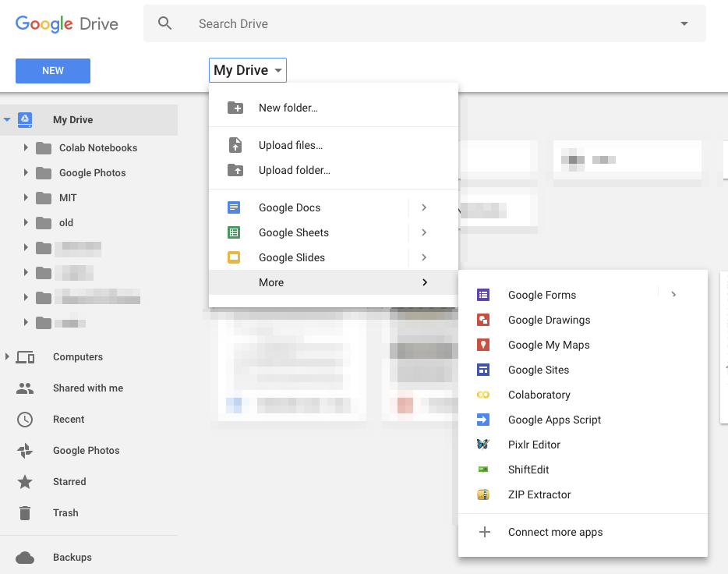Expand Google Docs submenu arrow
The width and height of the screenshot is (728, 574).
pyautogui.click(x=424, y=207)
